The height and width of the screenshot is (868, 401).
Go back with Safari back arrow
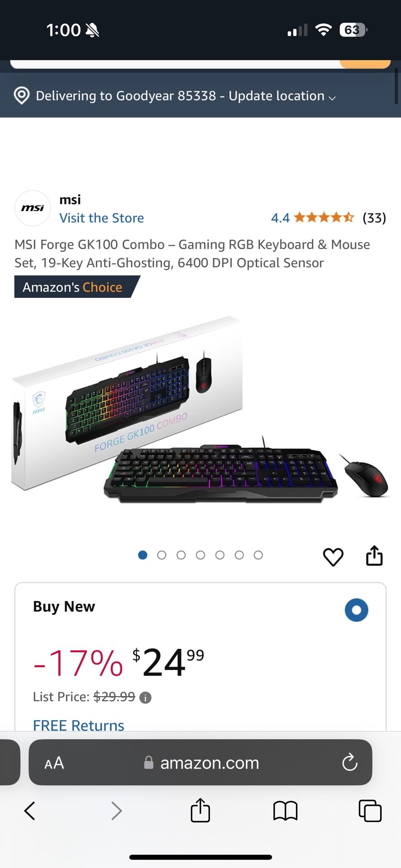(x=30, y=811)
